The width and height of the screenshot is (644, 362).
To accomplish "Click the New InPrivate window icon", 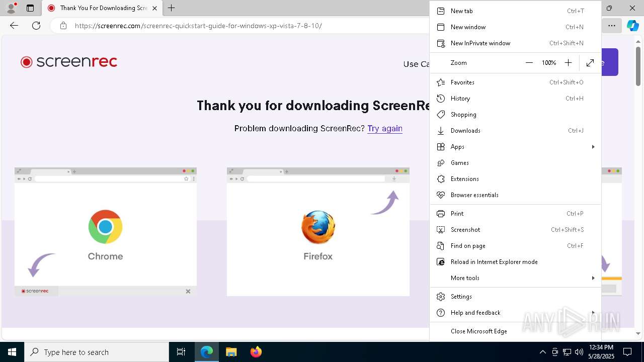I will [x=441, y=43].
